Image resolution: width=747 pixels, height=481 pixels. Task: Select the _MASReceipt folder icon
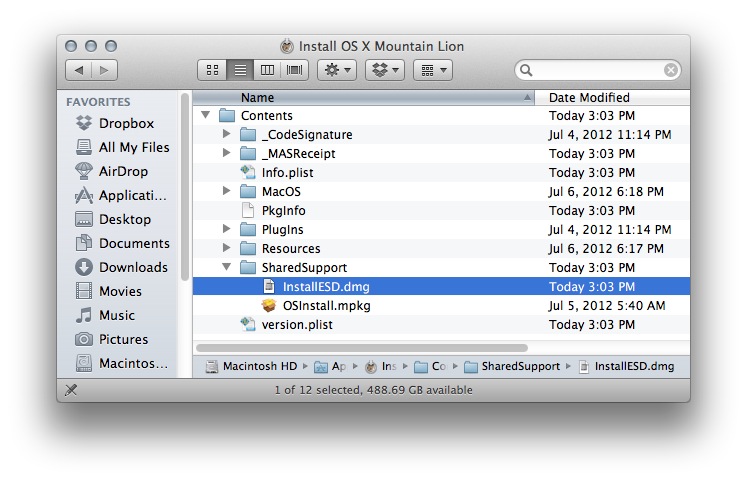(248, 153)
